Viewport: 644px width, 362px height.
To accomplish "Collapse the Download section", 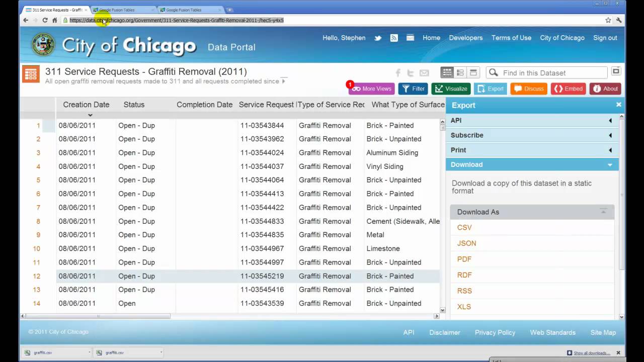I will 532,164.
